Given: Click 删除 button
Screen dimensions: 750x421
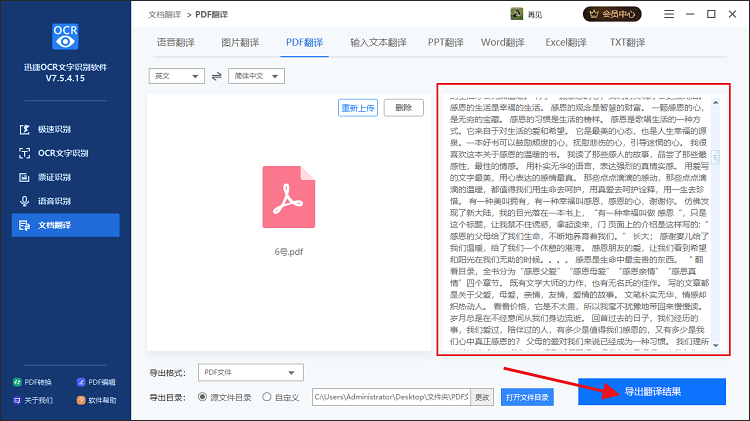Looking at the screenshot, I should [x=404, y=108].
